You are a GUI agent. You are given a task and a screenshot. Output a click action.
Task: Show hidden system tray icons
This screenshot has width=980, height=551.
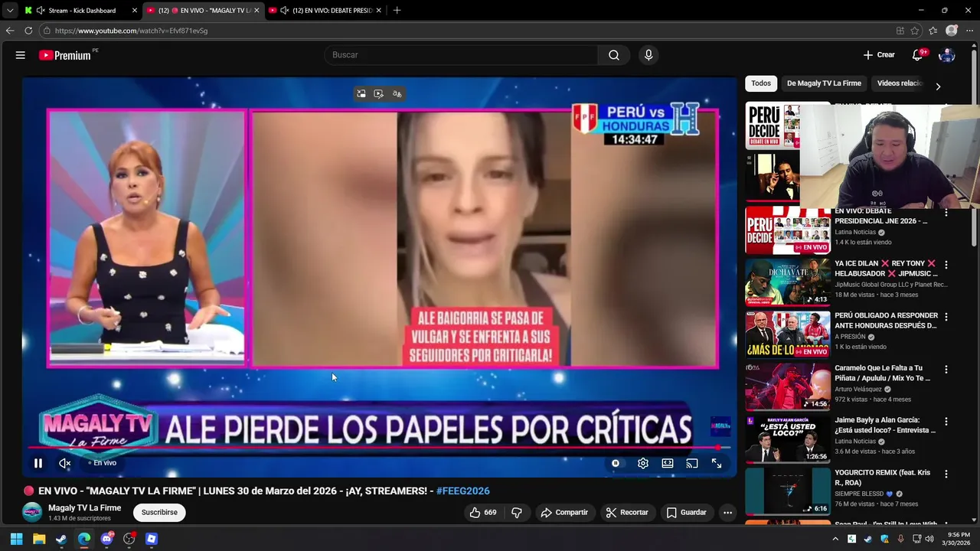click(835, 539)
